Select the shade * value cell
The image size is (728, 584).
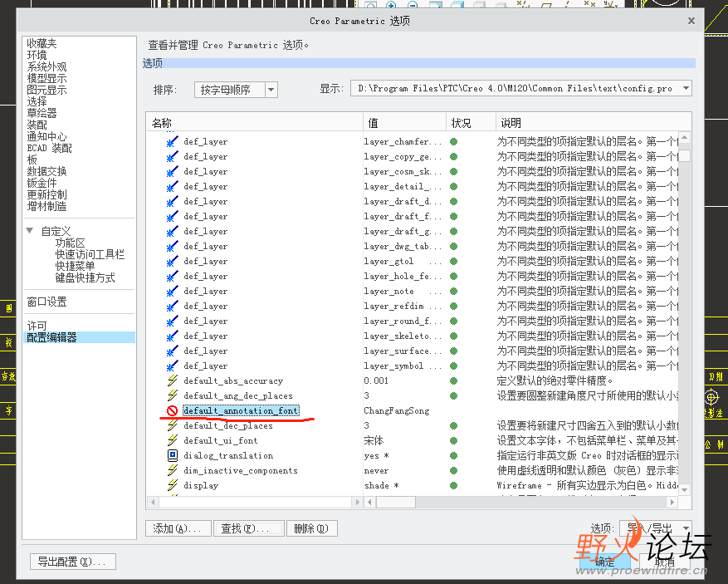click(x=382, y=485)
